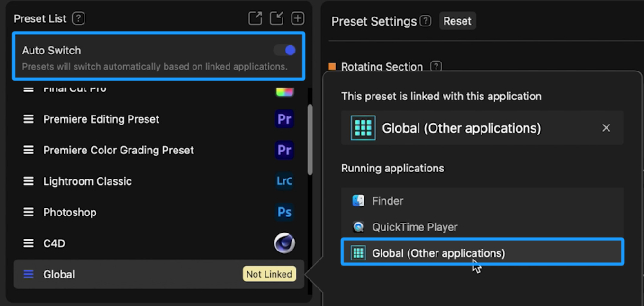Turn off the Auto Switch toggle
Image resolution: width=644 pixels, height=306 pixels.
click(x=285, y=50)
